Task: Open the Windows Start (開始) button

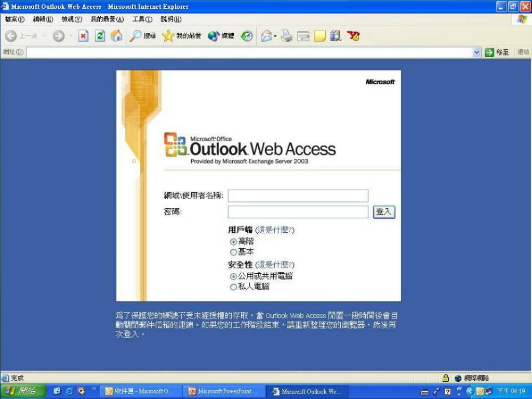Action: [x=23, y=391]
